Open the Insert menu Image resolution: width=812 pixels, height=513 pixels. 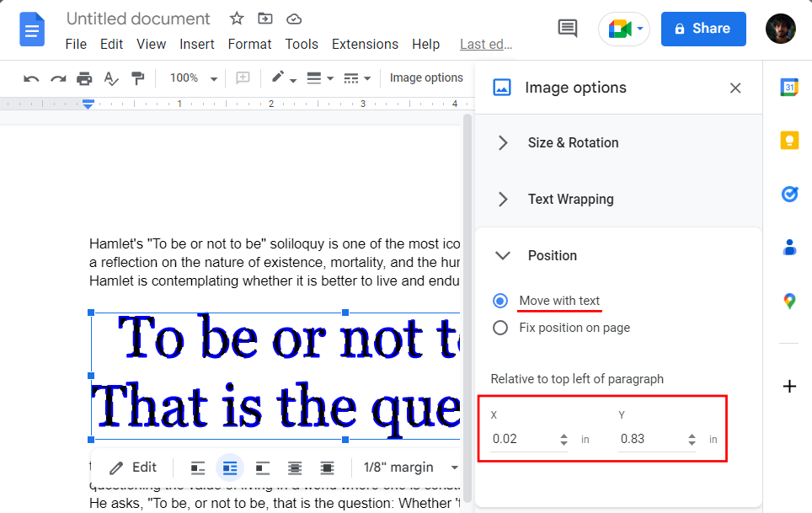tap(197, 44)
